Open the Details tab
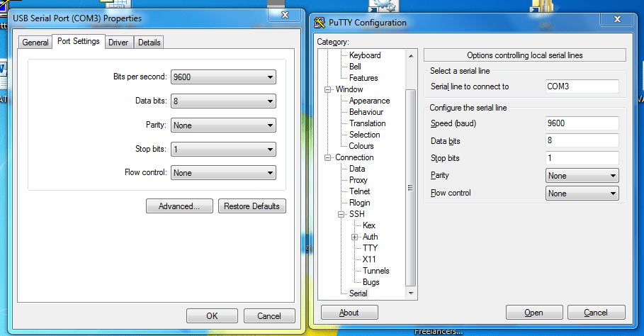 (149, 43)
